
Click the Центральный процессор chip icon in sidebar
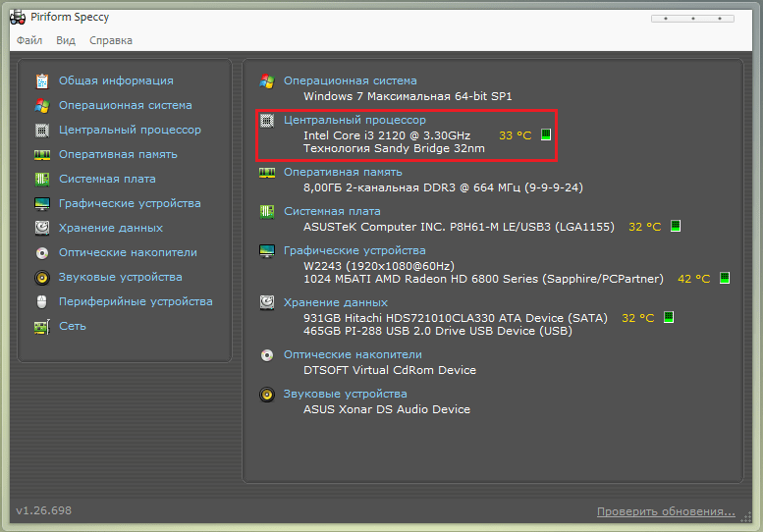42,131
